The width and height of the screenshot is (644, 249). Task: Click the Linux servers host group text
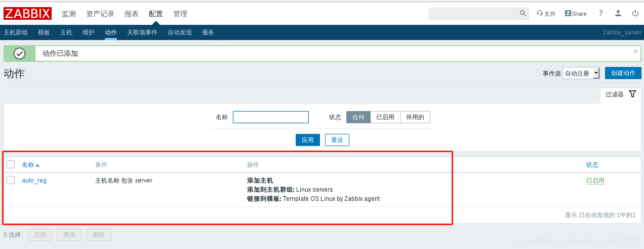tap(314, 190)
